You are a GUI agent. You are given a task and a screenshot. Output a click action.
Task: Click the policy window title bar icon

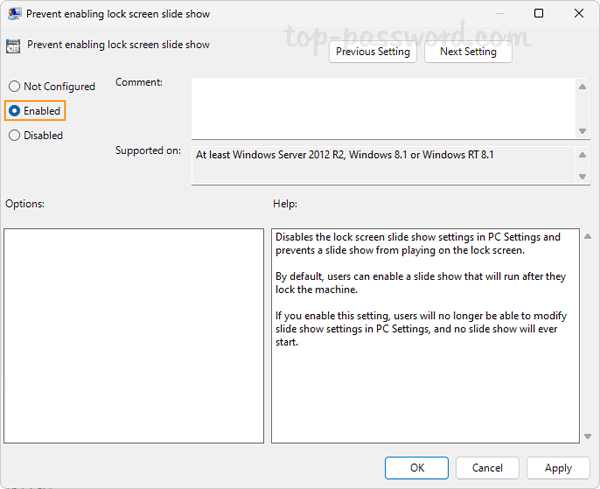point(12,14)
